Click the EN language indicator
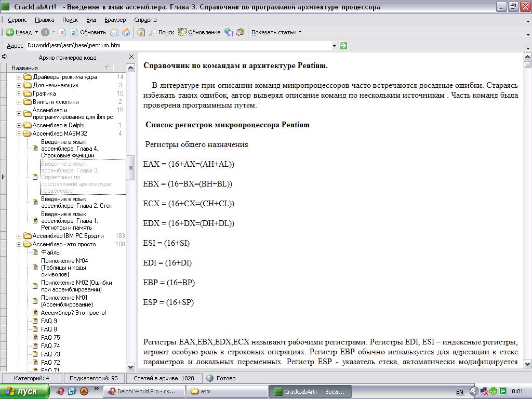 459,392
